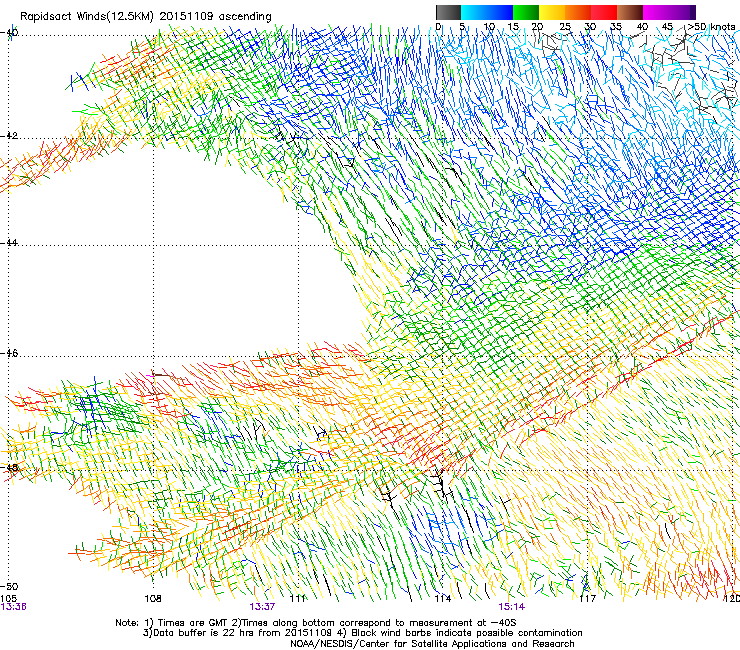Click the '15' label on the speed legend
This screenshot has height=650, width=740.
click(x=513, y=27)
